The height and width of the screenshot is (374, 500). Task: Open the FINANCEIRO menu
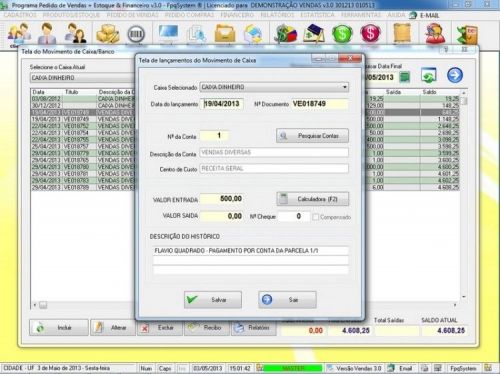(x=237, y=15)
